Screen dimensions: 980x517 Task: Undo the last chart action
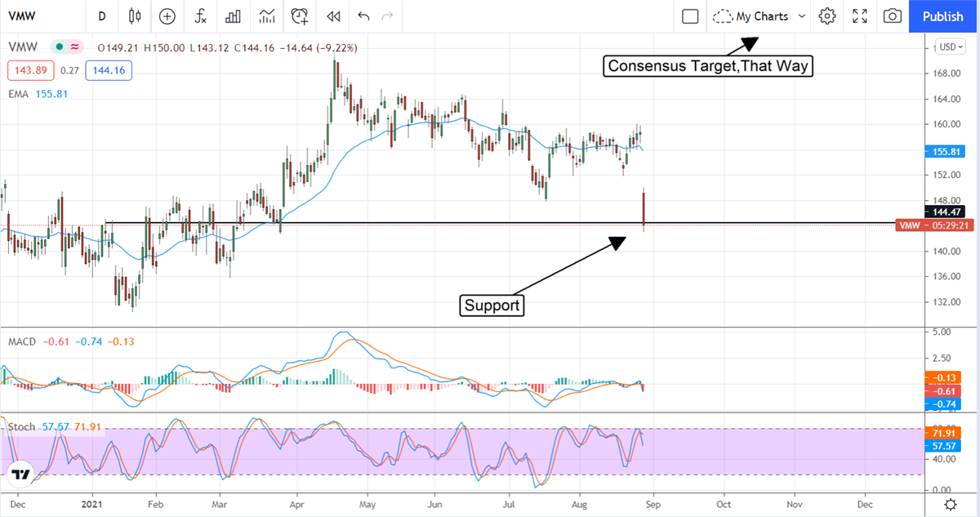click(x=363, y=16)
